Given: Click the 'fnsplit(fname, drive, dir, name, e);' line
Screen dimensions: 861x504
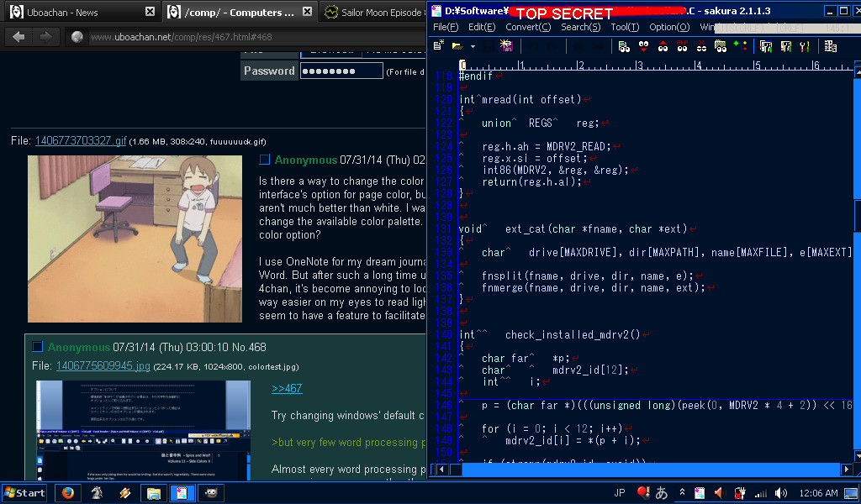Looking at the screenshot, I should (588, 276).
